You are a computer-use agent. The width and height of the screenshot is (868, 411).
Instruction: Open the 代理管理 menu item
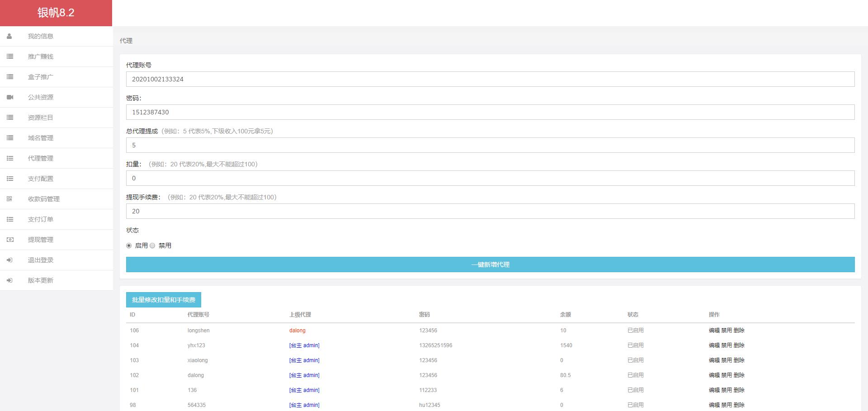[41, 158]
